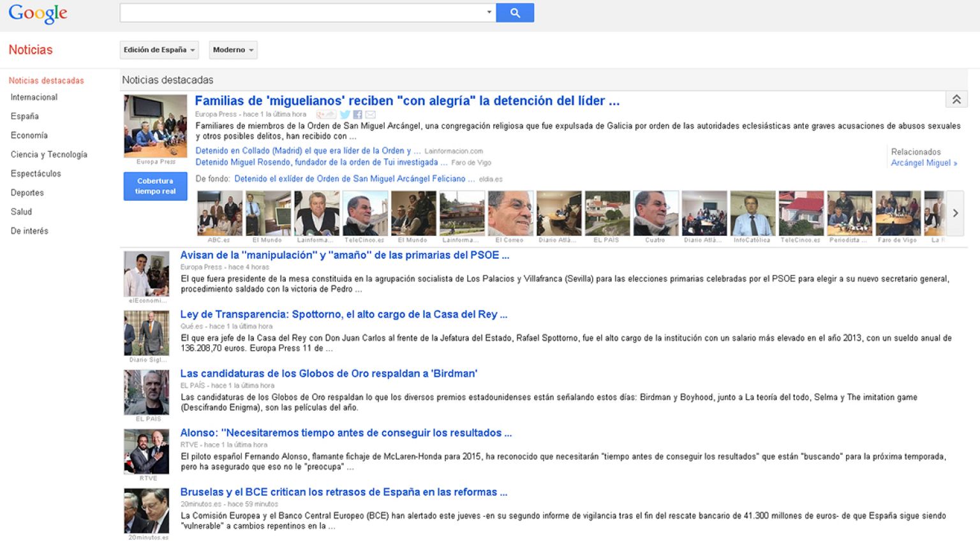The height and width of the screenshot is (551, 980).
Task: Open El Correo face close-up thumbnail
Action: point(510,213)
